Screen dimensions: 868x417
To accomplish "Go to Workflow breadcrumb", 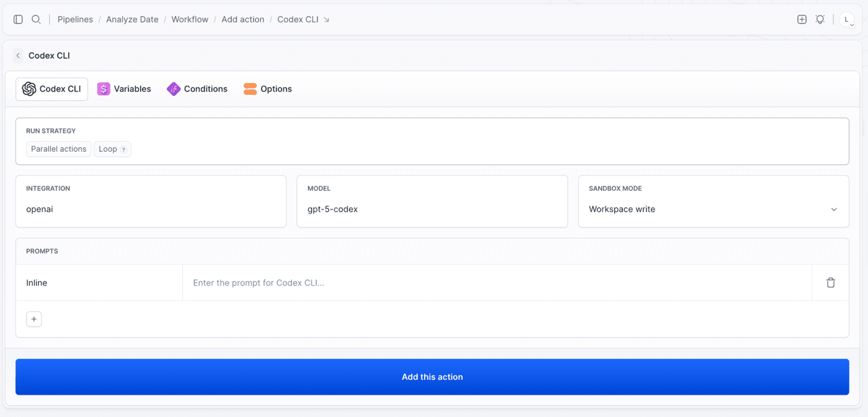I will 190,19.
